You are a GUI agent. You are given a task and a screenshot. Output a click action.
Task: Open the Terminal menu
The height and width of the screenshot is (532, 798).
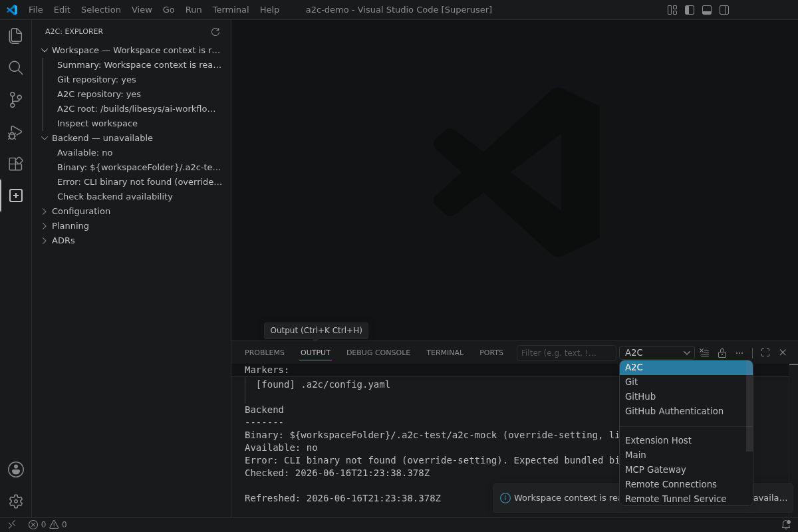[x=231, y=10]
